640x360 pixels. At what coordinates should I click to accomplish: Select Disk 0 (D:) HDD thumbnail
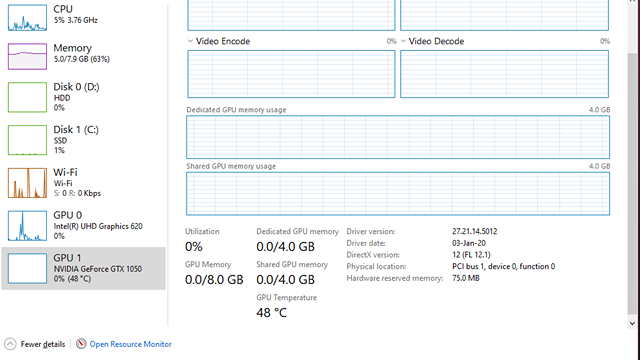[27, 97]
